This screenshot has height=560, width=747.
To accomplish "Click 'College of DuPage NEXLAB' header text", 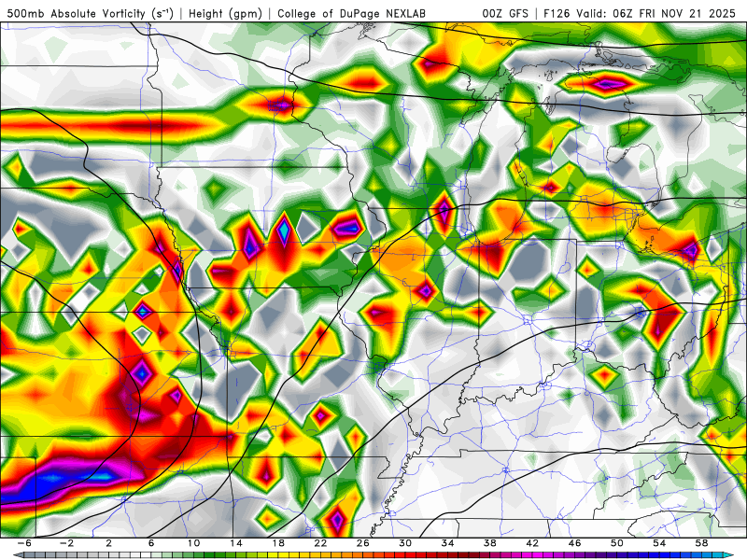I will (x=352, y=14).
